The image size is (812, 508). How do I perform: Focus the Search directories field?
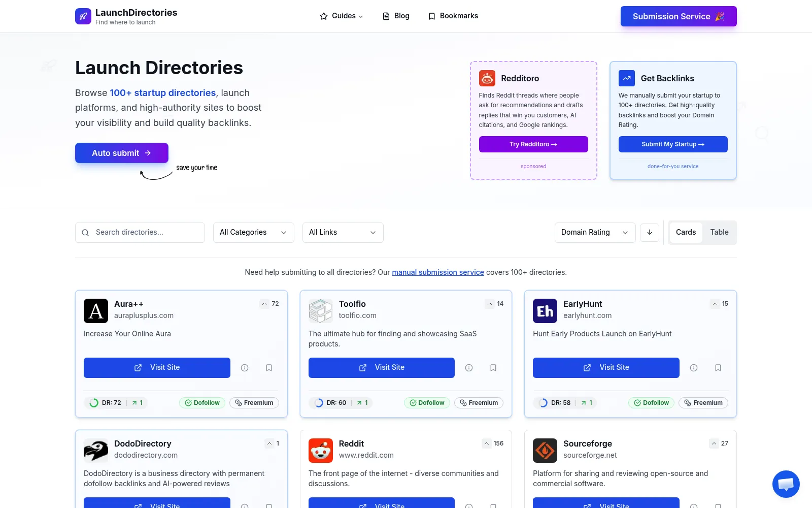pos(140,233)
